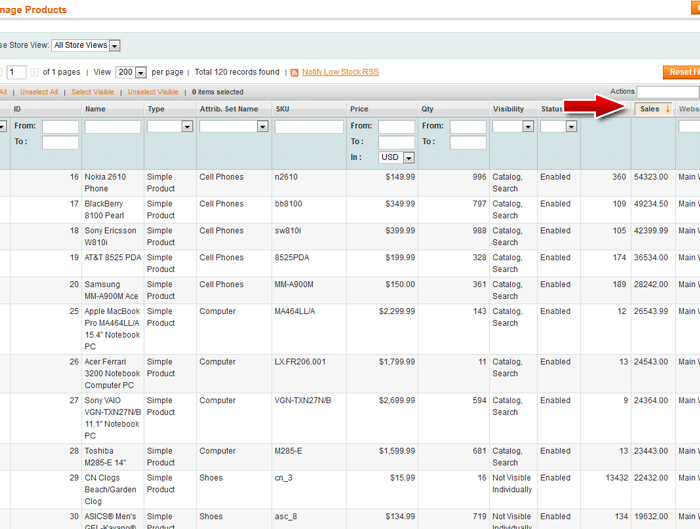This screenshot has height=529, width=700.
Task: Click sales value 54323.00
Action: (651, 177)
